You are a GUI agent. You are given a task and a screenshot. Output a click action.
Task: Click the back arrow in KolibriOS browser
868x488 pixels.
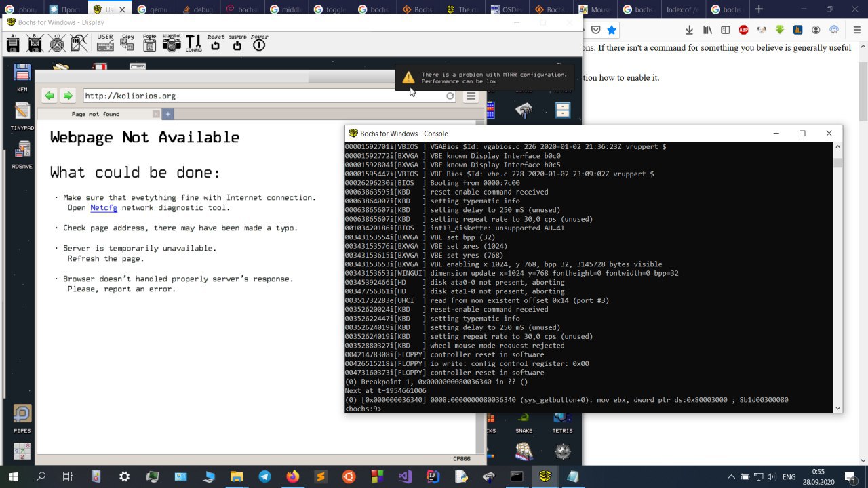[50, 96]
